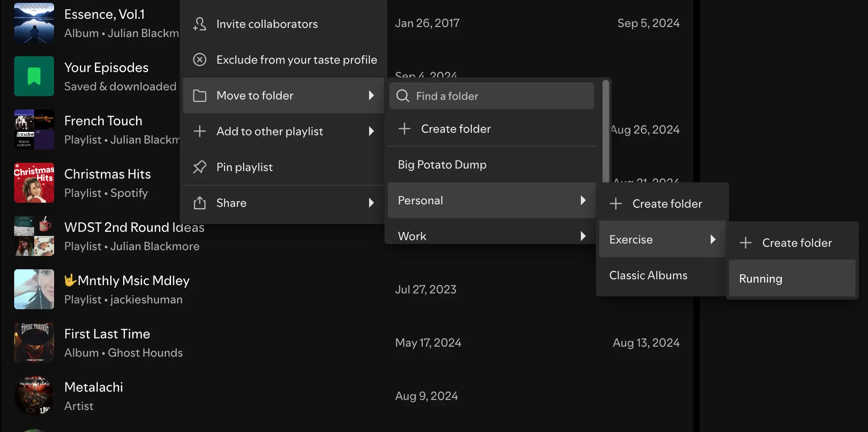Click the plus icon beside Add to other playlist
Viewport: 868px width, 432px height.
pos(200,132)
